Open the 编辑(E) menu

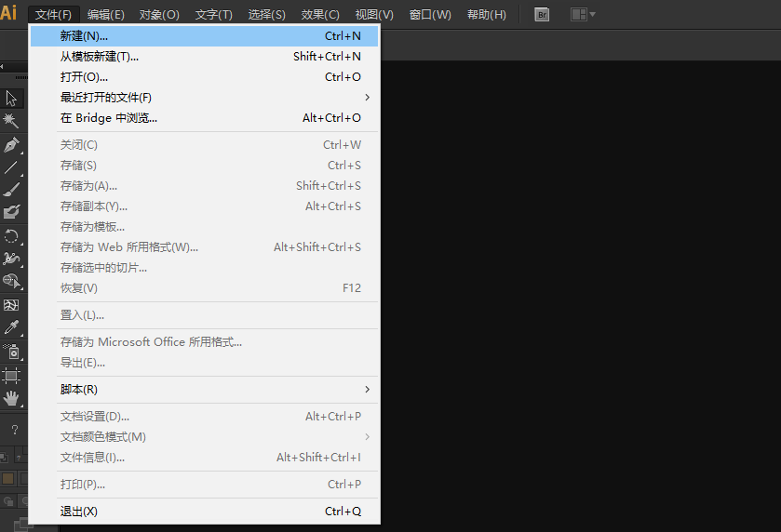(x=105, y=15)
